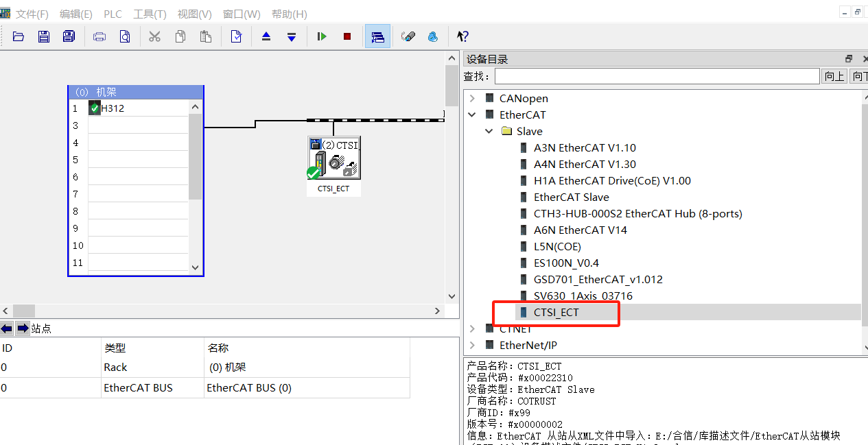
Task: Click the 向上 search button
Action: click(x=834, y=76)
